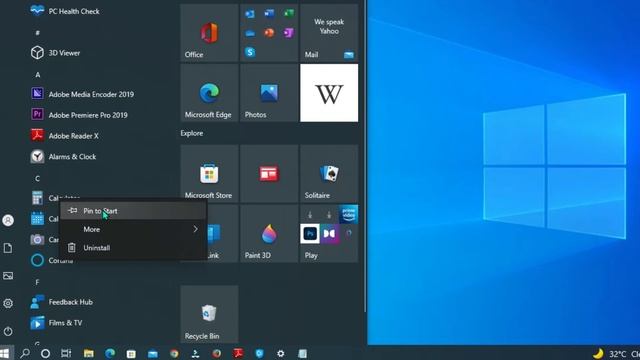Jump using the letter F header

point(38,282)
